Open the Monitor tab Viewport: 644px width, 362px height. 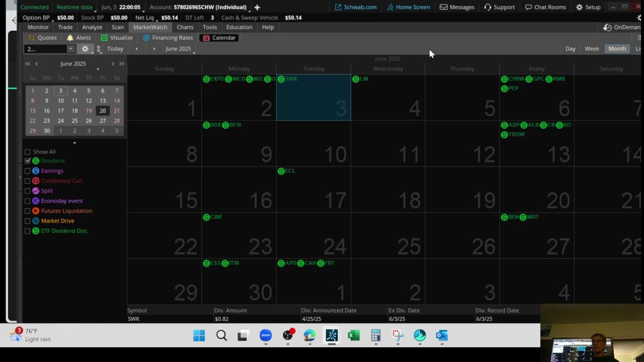38,27
